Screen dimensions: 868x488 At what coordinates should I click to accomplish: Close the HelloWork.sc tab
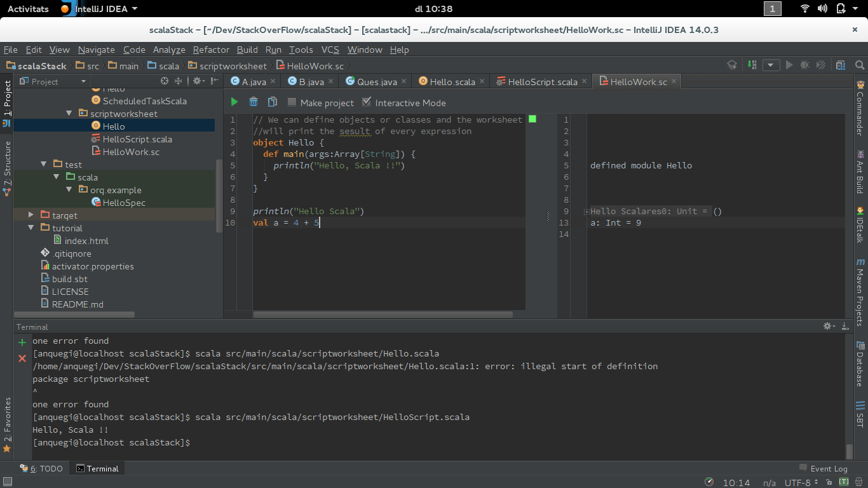pyautogui.click(x=674, y=81)
